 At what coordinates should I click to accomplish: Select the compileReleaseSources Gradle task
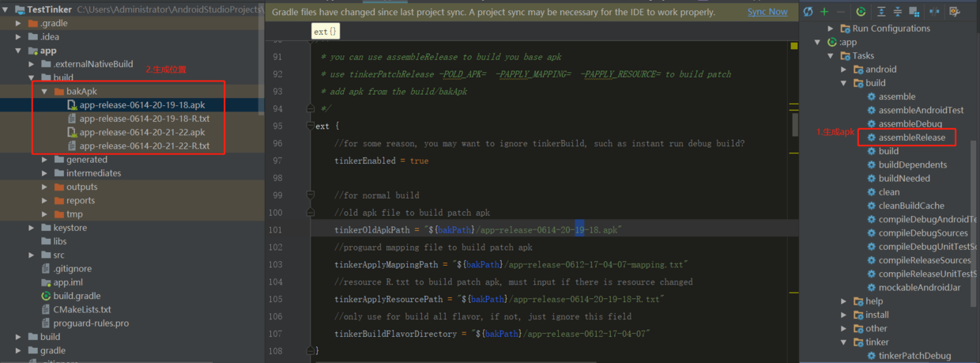tap(925, 260)
